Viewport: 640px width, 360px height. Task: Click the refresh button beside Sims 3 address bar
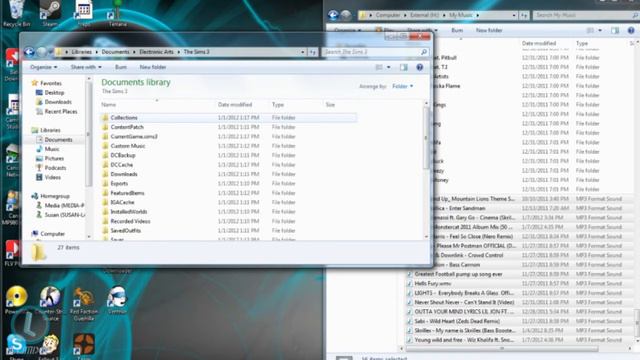pos(313,52)
